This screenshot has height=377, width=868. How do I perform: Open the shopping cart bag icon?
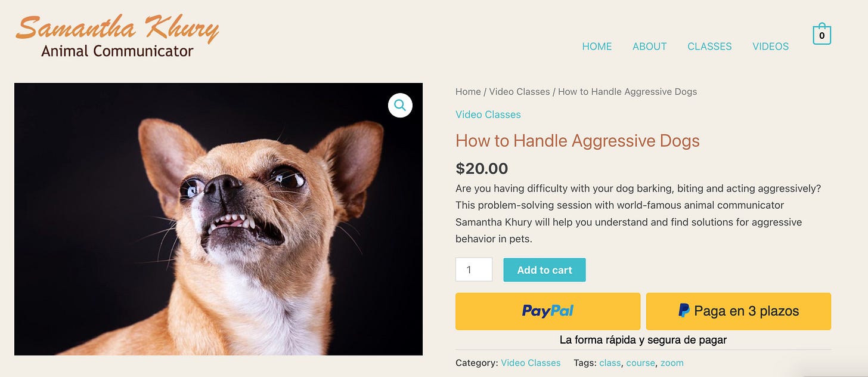point(821,34)
